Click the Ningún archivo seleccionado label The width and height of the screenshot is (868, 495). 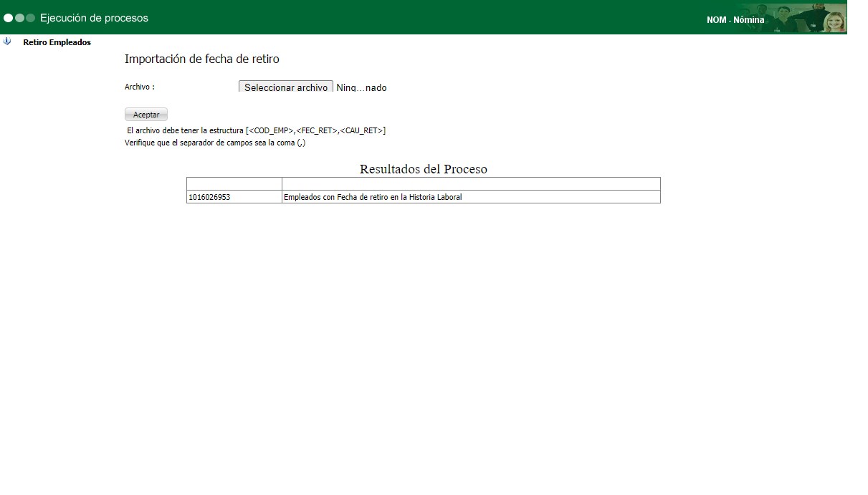click(x=361, y=87)
